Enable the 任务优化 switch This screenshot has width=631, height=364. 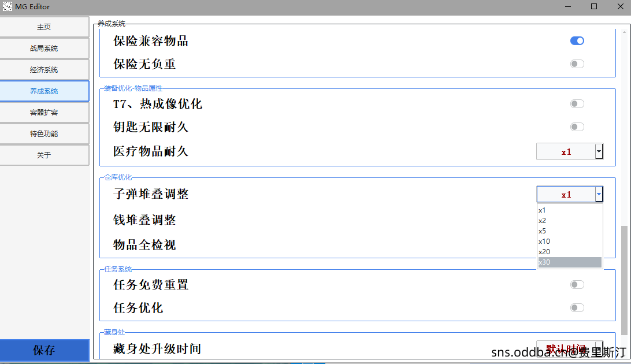577,308
